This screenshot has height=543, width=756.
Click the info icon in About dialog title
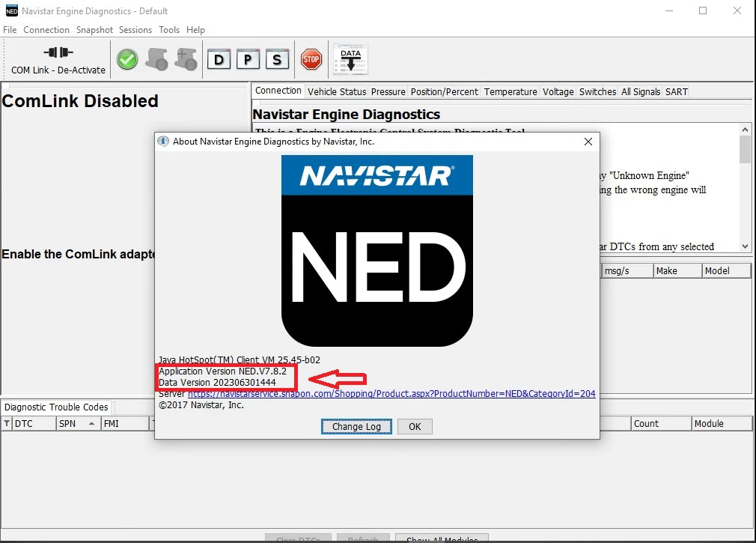(x=163, y=142)
